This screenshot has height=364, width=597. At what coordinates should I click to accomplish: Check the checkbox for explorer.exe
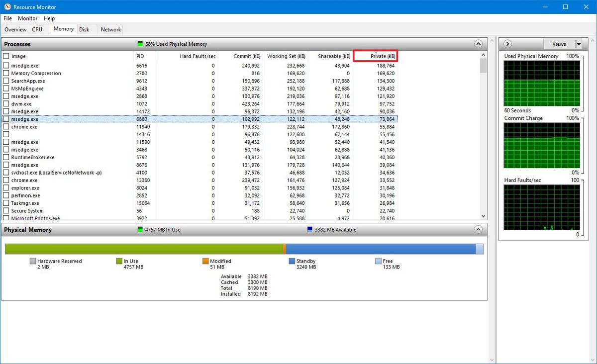(6, 188)
